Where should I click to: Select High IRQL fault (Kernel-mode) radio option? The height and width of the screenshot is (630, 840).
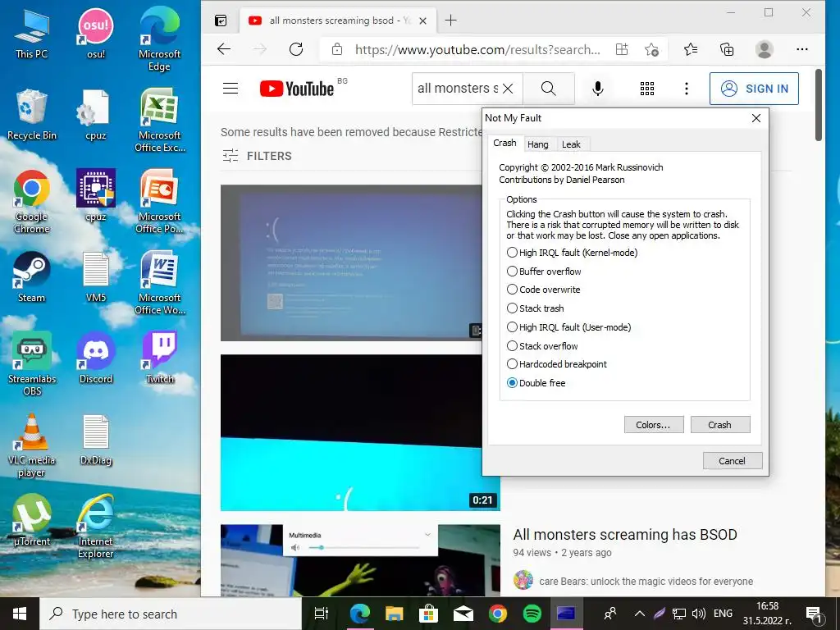tap(572, 253)
